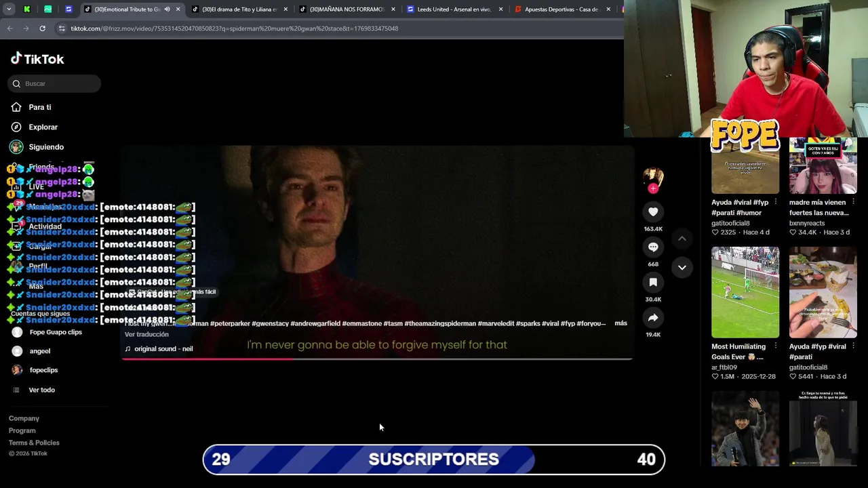868x488 pixels.
Task: Close the 'Leeds United - Arsenal' tab
Action: (500, 9)
